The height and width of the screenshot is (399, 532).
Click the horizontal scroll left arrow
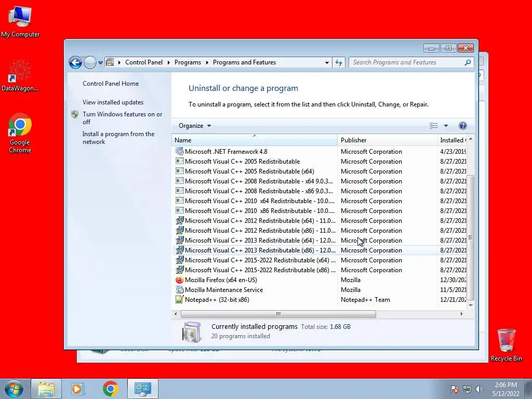point(176,314)
